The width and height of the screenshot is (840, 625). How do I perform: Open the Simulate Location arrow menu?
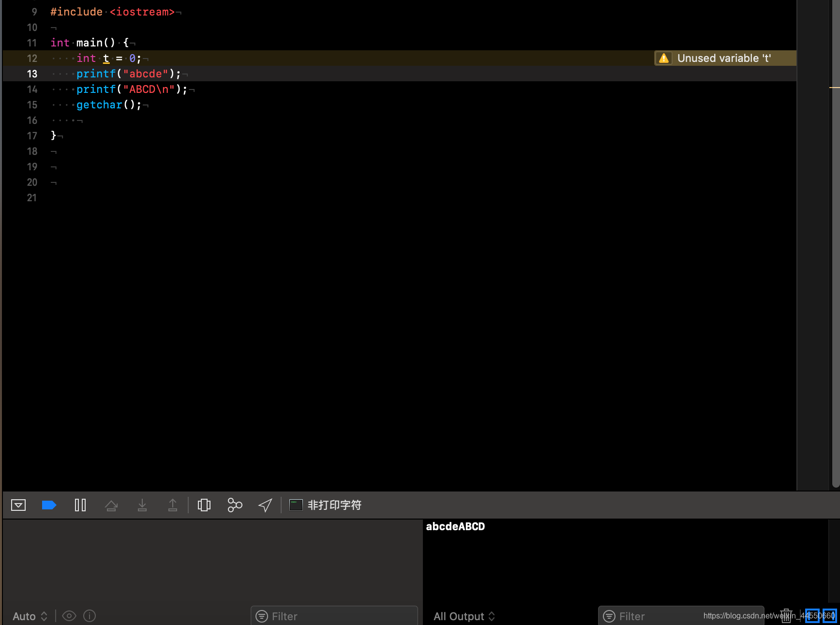pos(265,505)
